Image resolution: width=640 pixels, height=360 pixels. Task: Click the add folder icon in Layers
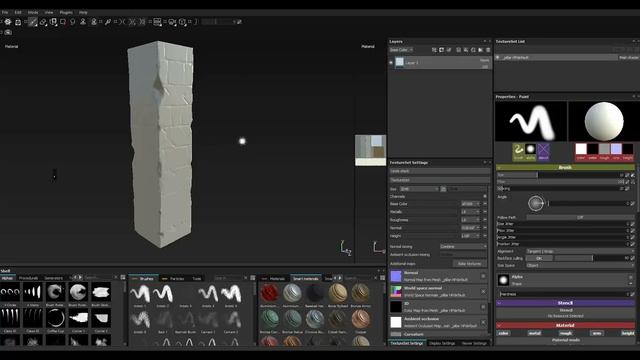pyautogui.click(x=480, y=50)
